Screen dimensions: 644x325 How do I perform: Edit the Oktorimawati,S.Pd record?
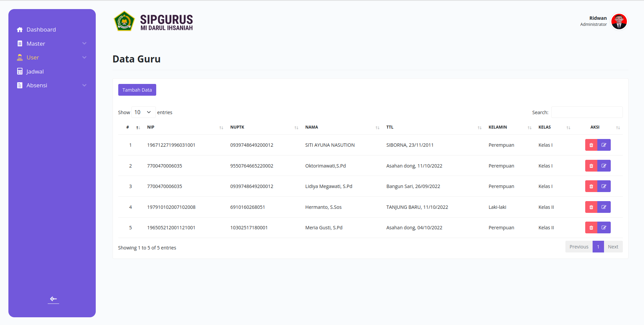(x=604, y=166)
